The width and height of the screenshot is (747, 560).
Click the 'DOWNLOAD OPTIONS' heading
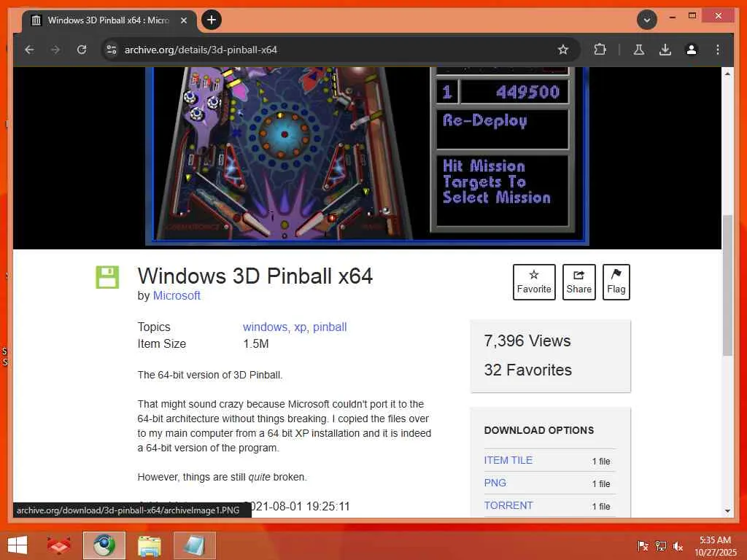[x=539, y=430]
